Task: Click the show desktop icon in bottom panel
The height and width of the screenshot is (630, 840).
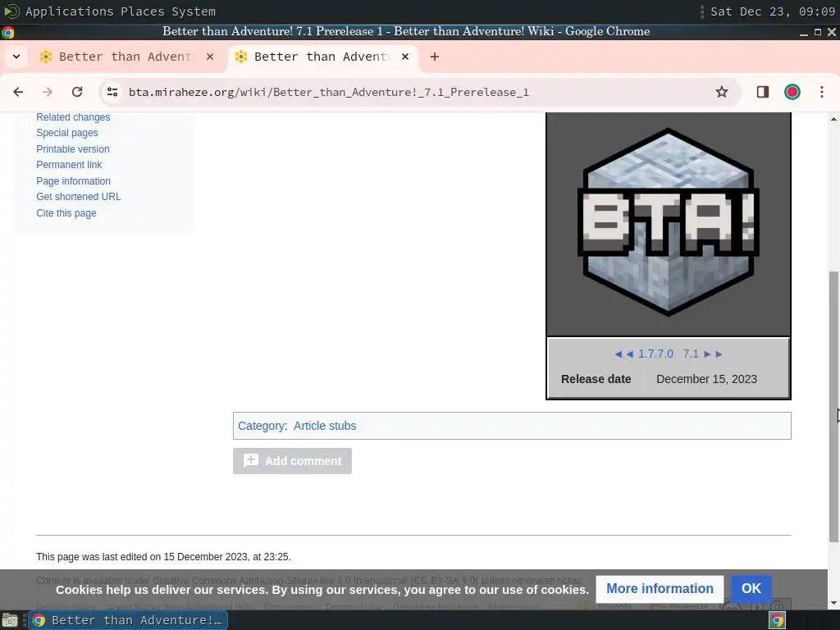Action: (x=10, y=620)
